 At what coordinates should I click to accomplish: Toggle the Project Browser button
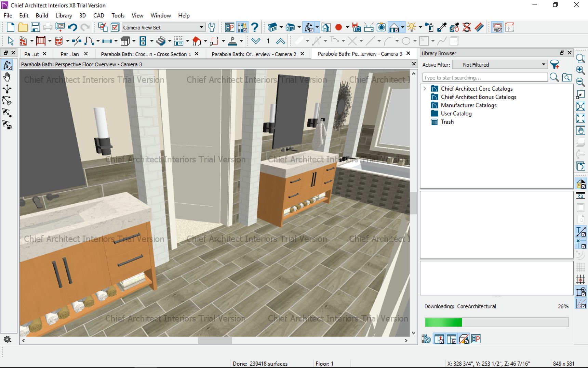pyautogui.click(x=230, y=27)
